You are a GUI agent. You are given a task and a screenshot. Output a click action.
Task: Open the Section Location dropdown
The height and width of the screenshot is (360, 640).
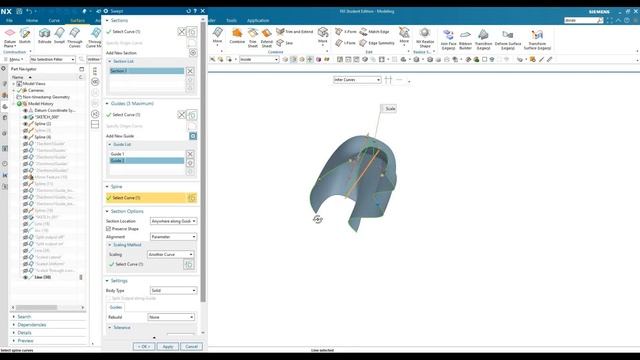pos(173,221)
